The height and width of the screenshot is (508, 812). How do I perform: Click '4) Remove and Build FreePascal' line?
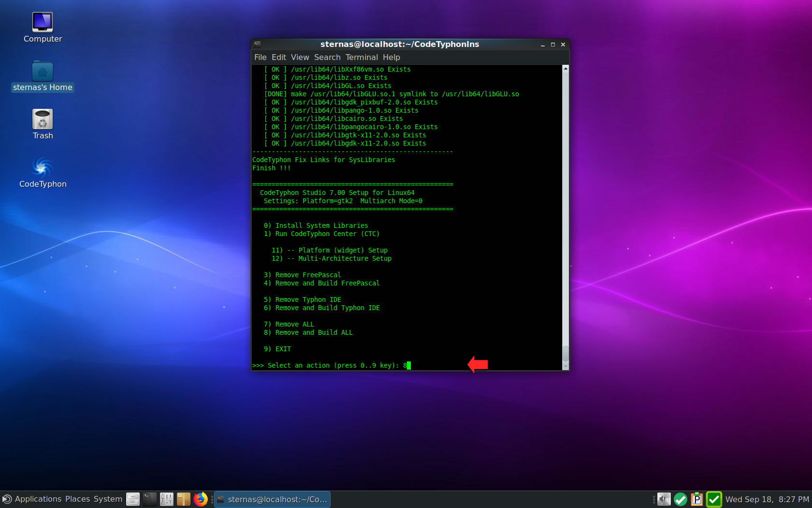(321, 283)
